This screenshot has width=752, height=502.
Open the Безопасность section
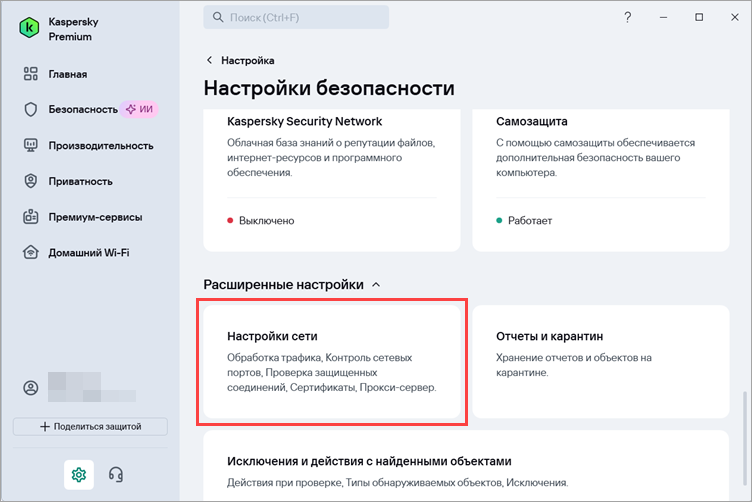pyautogui.click(x=82, y=110)
